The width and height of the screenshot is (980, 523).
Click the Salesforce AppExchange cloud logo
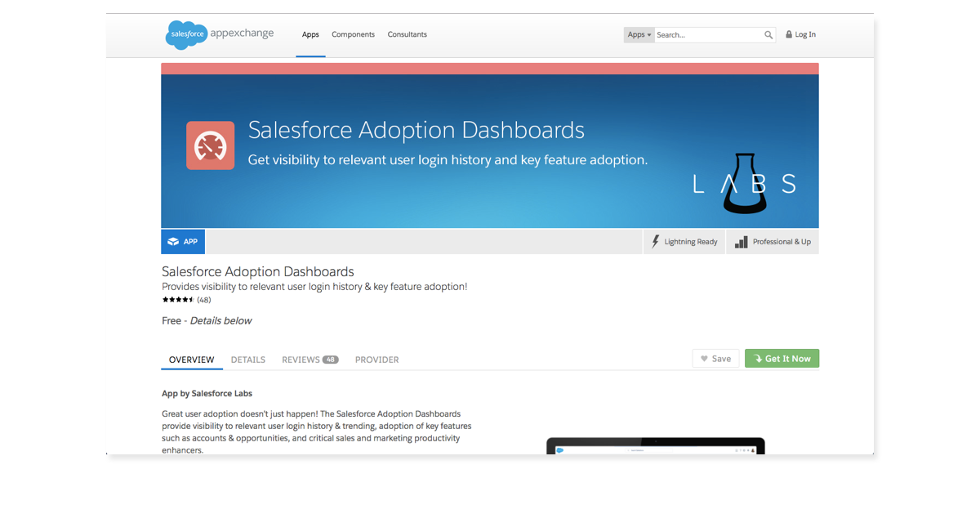point(186,34)
